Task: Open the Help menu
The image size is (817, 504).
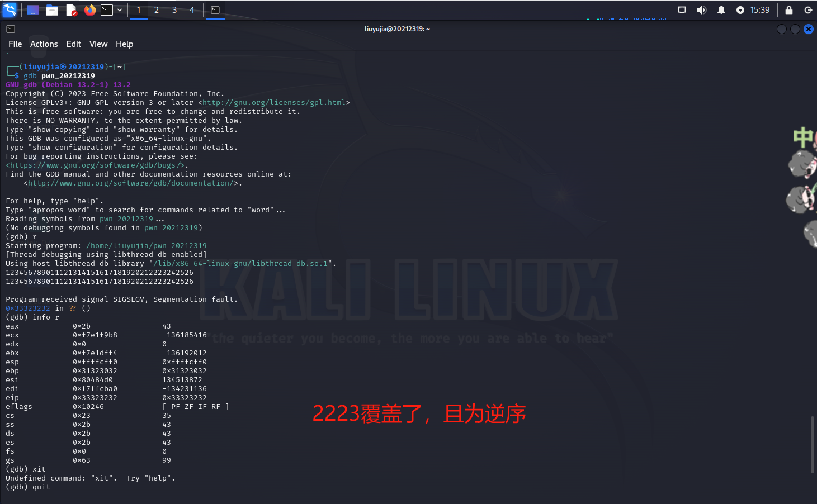Action: (124, 44)
